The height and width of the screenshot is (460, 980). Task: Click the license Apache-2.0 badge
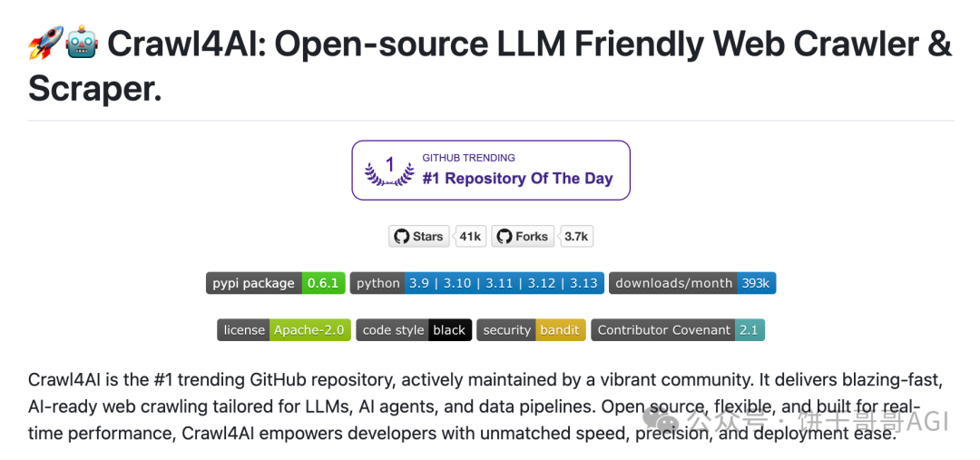coord(284,330)
